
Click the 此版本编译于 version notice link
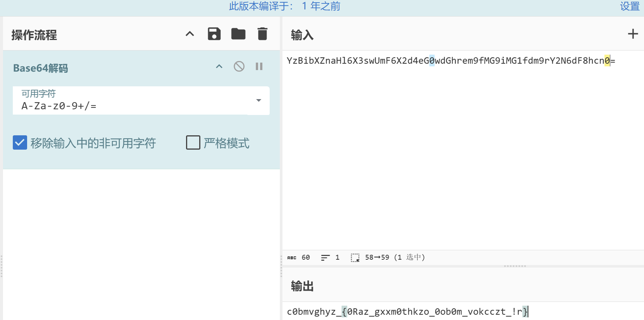point(284,6)
